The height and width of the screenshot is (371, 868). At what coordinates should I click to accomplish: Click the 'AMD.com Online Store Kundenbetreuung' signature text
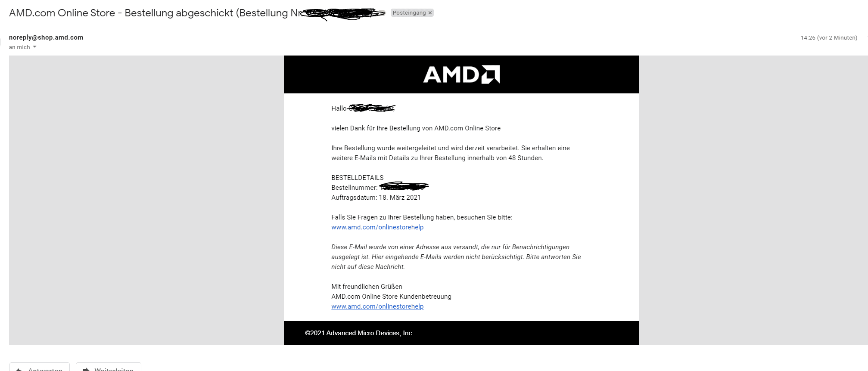click(391, 297)
